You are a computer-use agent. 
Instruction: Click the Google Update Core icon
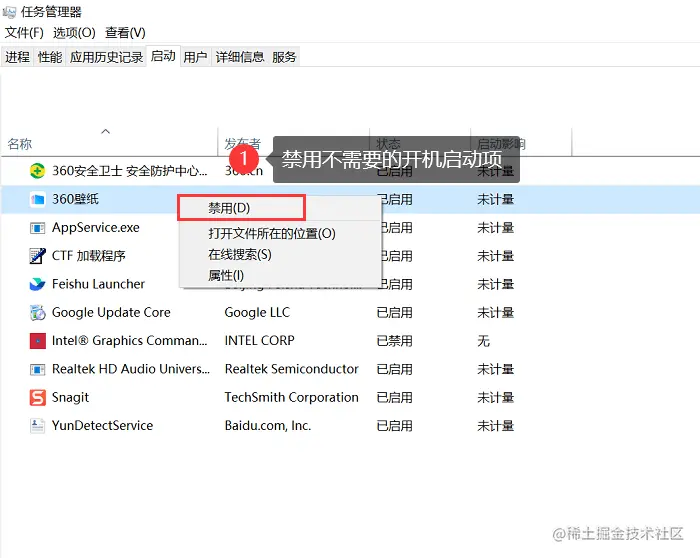click(37, 312)
